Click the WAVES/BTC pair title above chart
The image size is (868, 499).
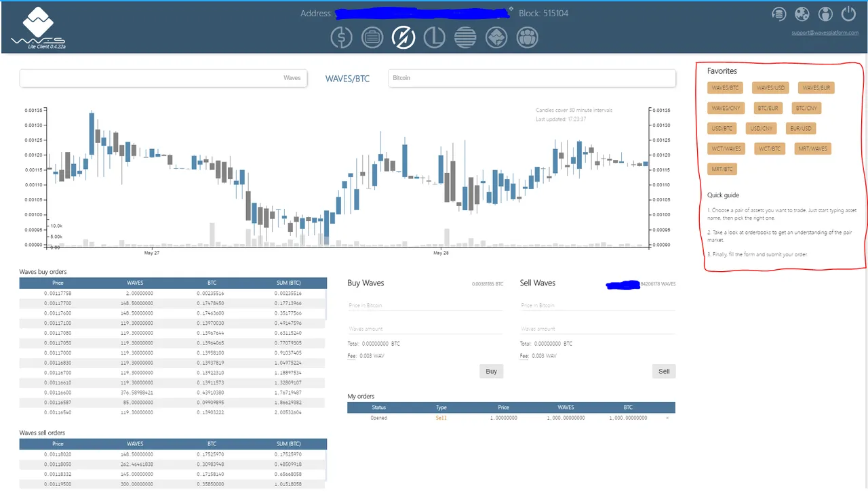tap(347, 79)
